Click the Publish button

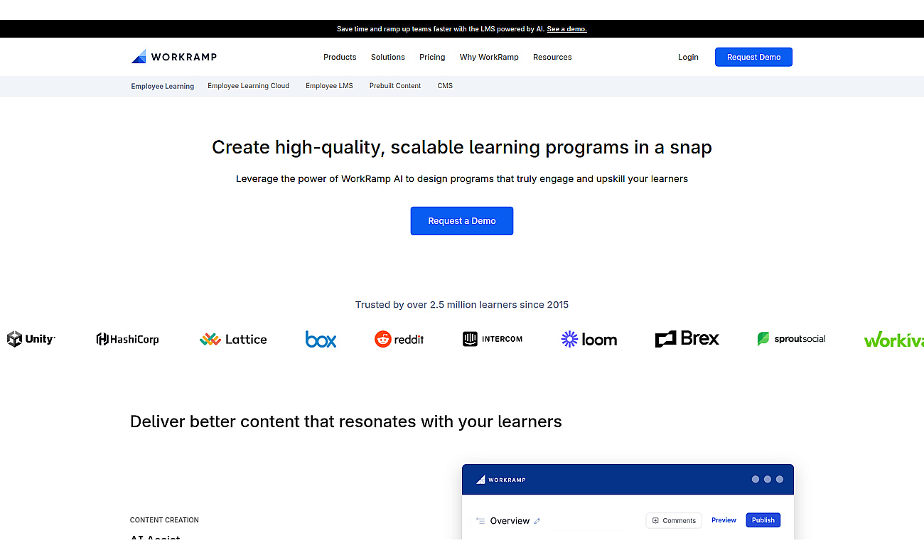coord(763,520)
